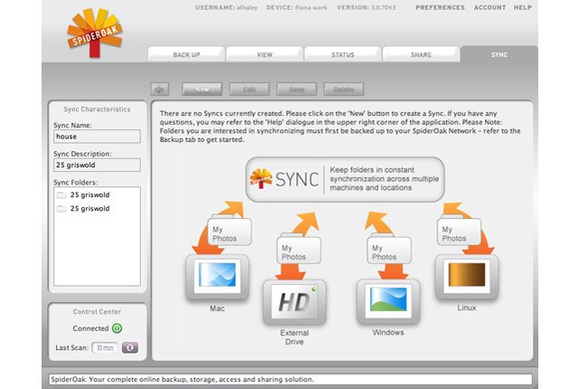The height and width of the screenshot is (389, 588).
Task: Create a new sync with New button
Action: (202, 90)
